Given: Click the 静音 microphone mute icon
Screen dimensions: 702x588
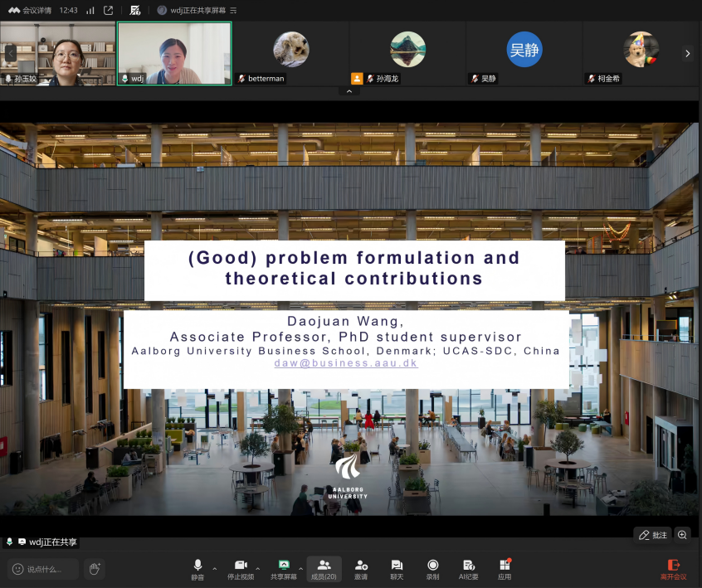Looking at the screenshot, I should point(197,566).
